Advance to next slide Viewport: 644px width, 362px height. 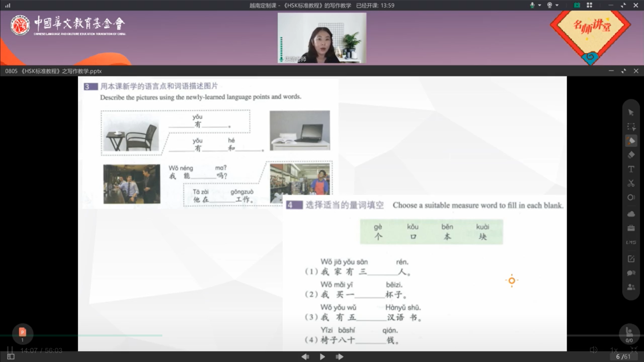click(339, 357)
